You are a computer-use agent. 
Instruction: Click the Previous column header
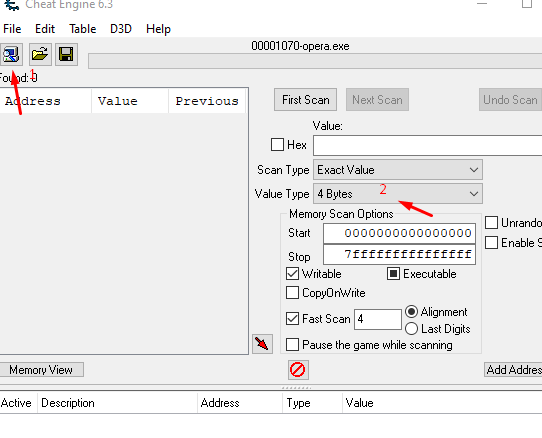tap(207, 101)
